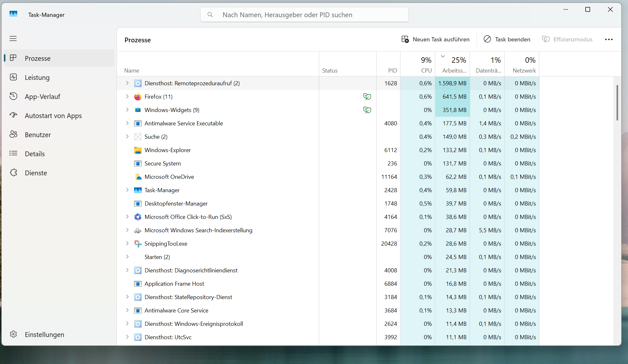
Task: Open Einstellungen at the sidebar bottom
Action: click(x=59, y=334)
